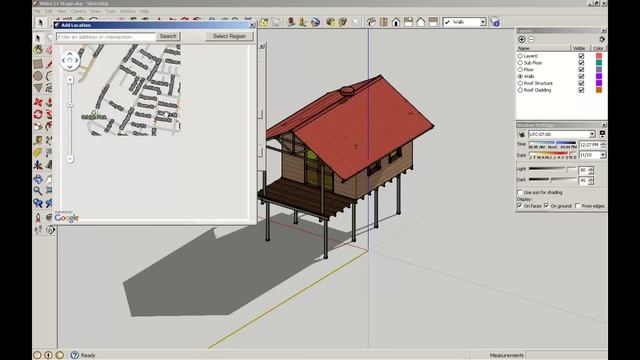The image size is (640, 360).
Task: Toggle shadows icon in Shadow Settings
Action: 521,134
